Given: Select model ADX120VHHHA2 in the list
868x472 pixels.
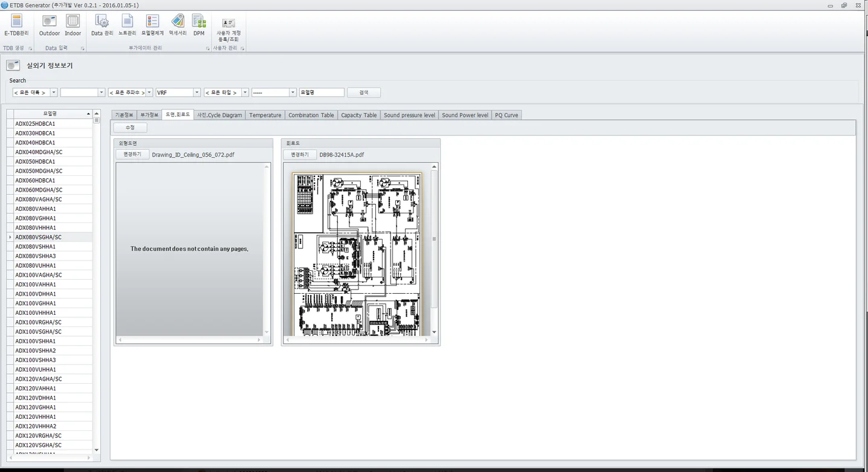Looking at the screenshot, I should [53, 426].
